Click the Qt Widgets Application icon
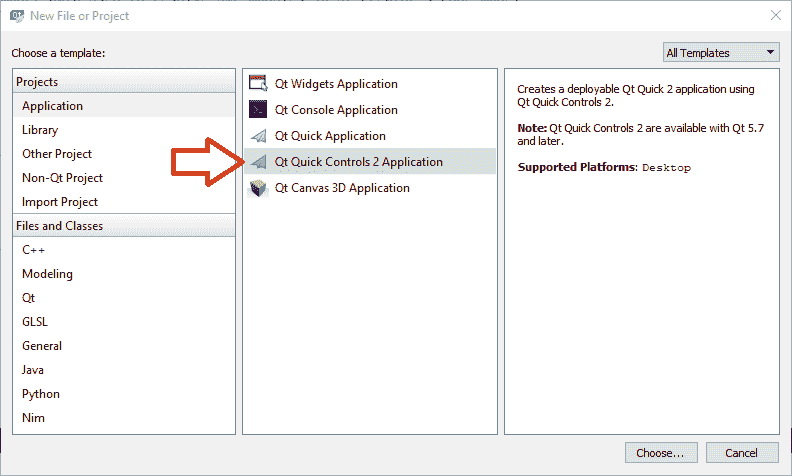This screenshot has width=792, height=476. pyautogui.click(x=259, y=84)
